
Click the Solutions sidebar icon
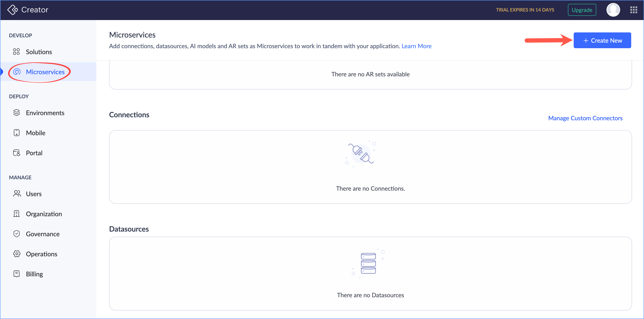16,52
